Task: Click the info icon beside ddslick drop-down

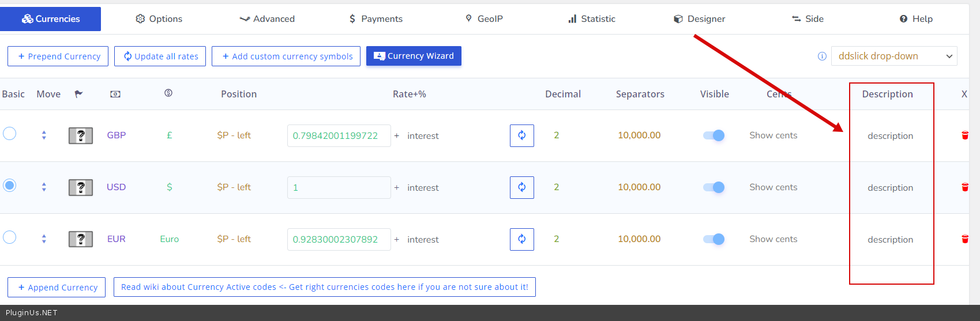Action: pos(822,56)
